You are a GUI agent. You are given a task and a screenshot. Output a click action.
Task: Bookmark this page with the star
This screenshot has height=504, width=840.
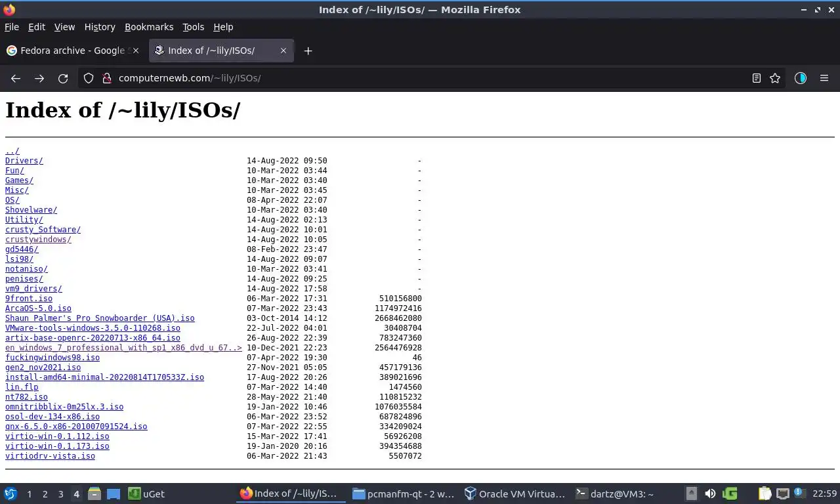[775, 78]
